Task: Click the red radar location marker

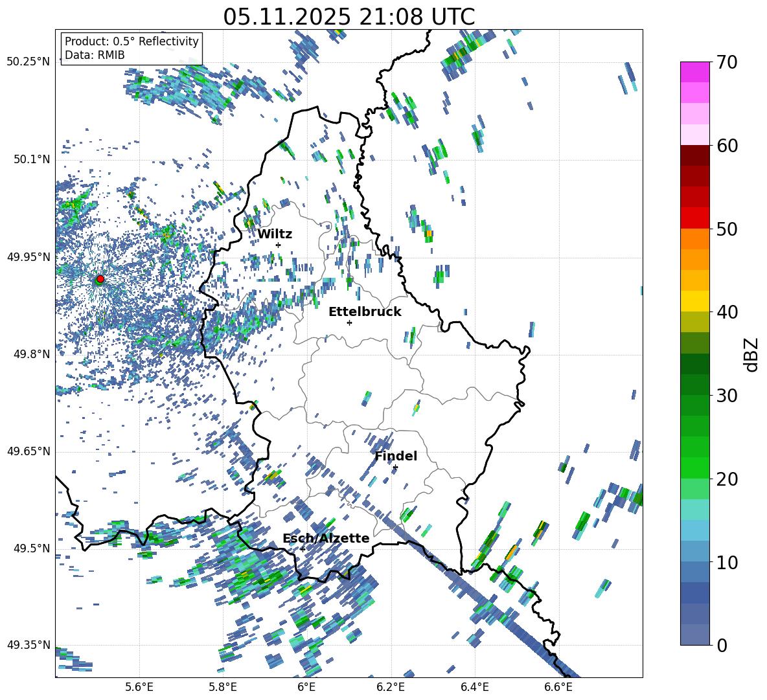Action: tap(100, 278)
